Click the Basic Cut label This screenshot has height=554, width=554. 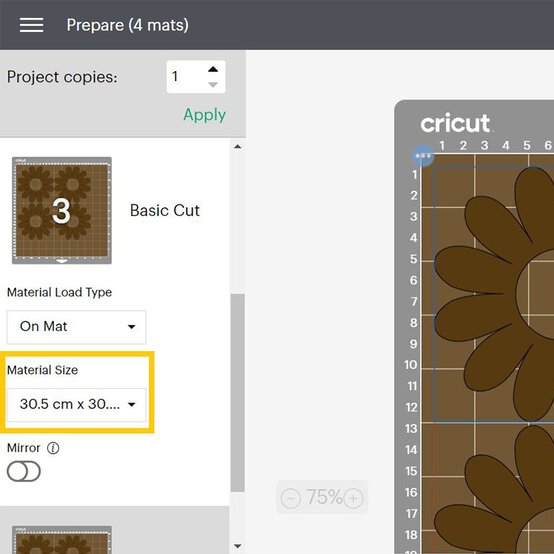[165, 211]
